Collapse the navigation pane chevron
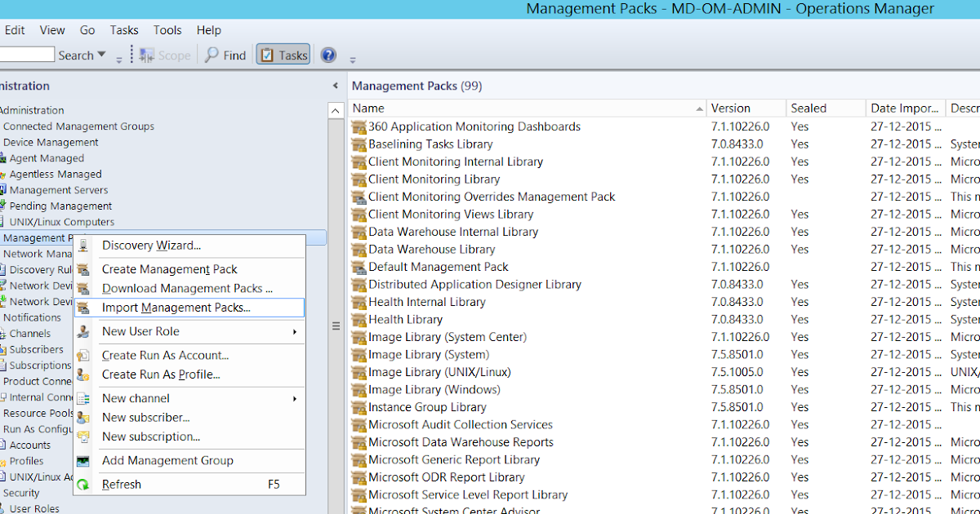The height and width of the screenshot is (514, 980). coord(335,86)
